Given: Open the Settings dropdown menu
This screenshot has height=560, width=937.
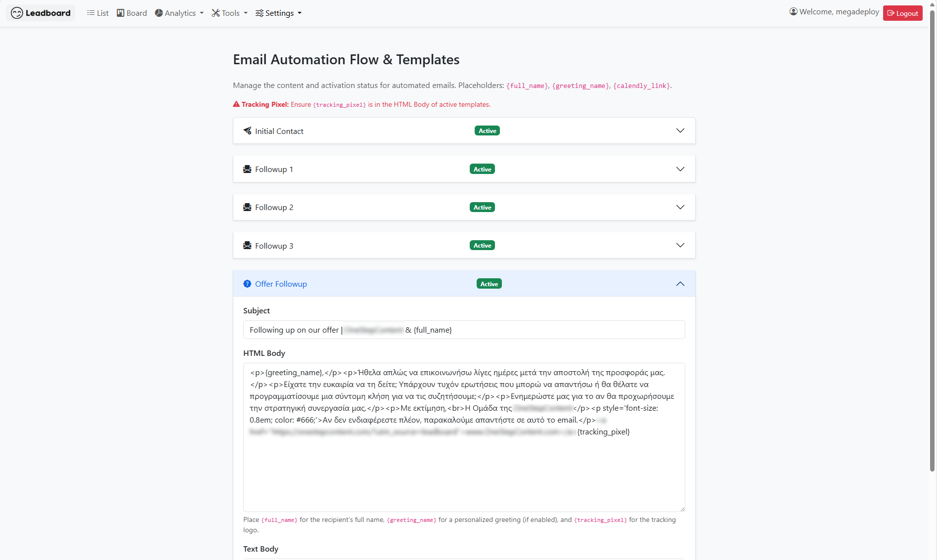Looking at the screenshot, I should click(x=278, y=13).
